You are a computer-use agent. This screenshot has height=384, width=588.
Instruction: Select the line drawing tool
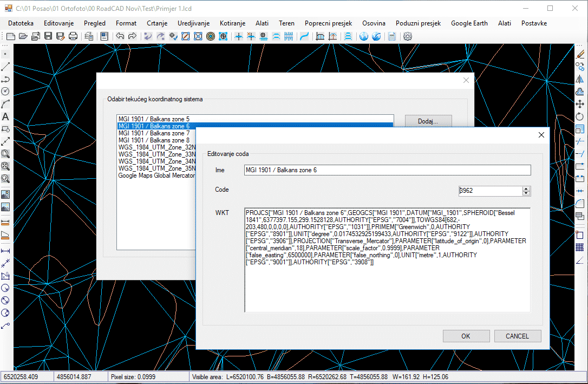pyautogui.click(x=5, y=67)
